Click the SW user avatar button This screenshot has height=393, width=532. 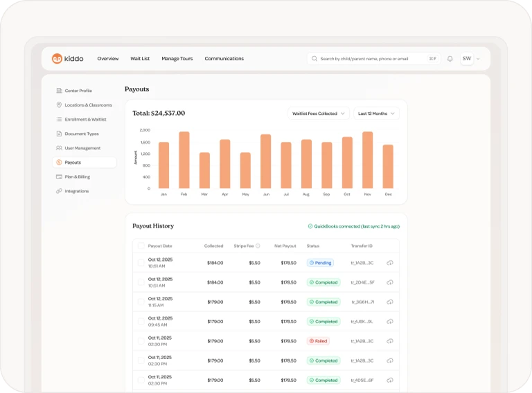pyautogui.click(x=467, y=59)
